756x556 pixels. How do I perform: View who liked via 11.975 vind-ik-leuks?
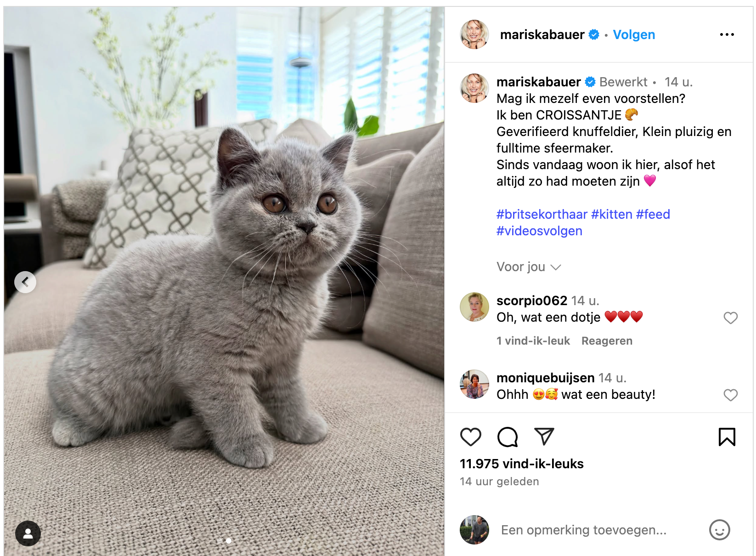point(522,464)
